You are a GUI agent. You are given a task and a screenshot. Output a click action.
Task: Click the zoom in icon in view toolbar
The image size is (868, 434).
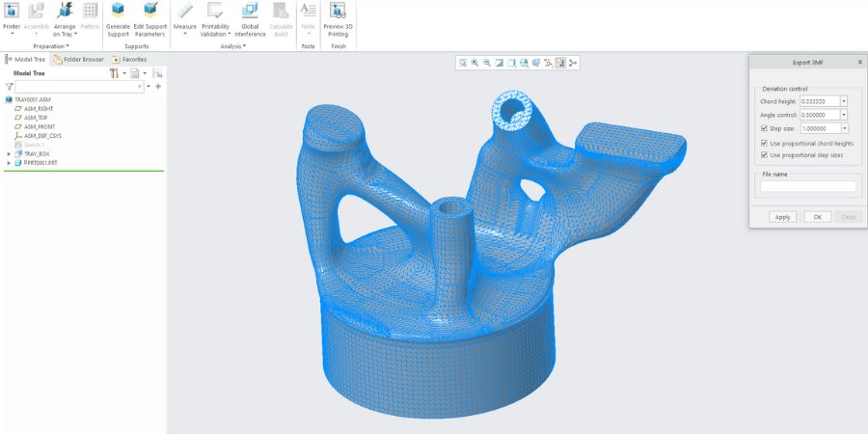click(x=475, y=63)
